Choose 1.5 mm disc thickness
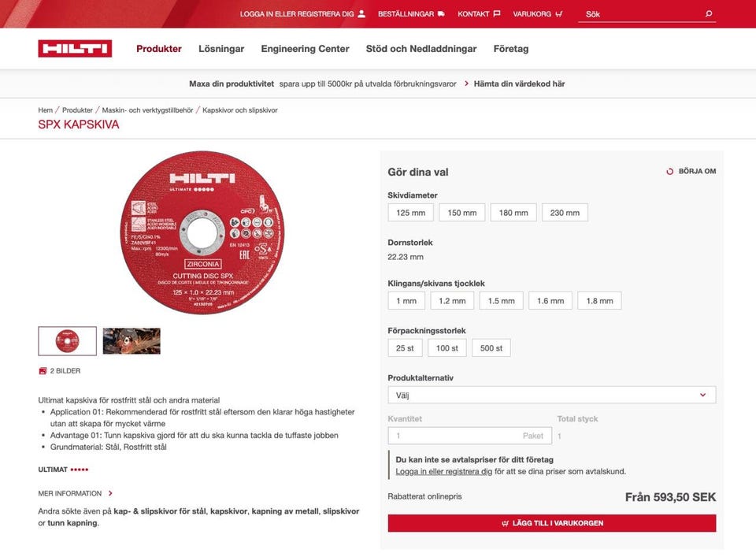Screen dimensions: 756x557 (502, 301)
